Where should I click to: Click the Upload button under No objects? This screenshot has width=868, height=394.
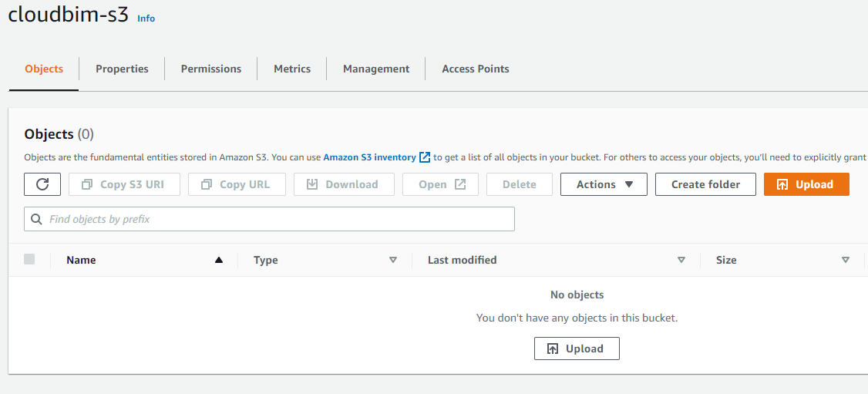[577, 349]
